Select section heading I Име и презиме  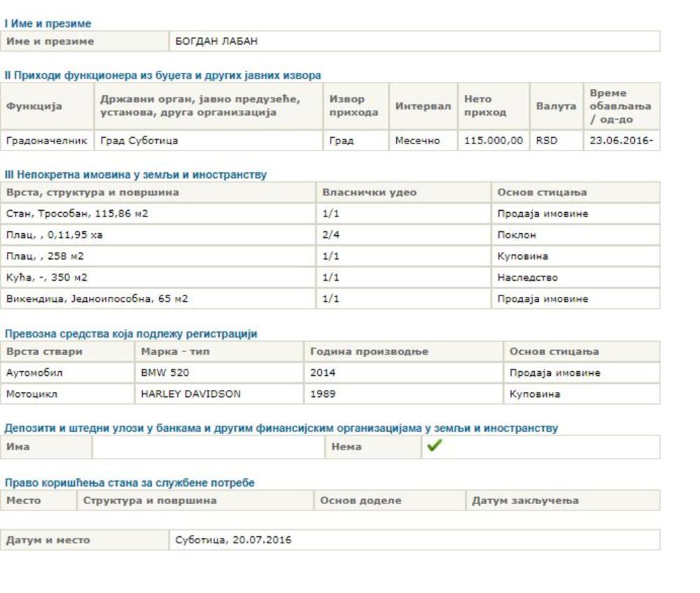click(48, 24)
